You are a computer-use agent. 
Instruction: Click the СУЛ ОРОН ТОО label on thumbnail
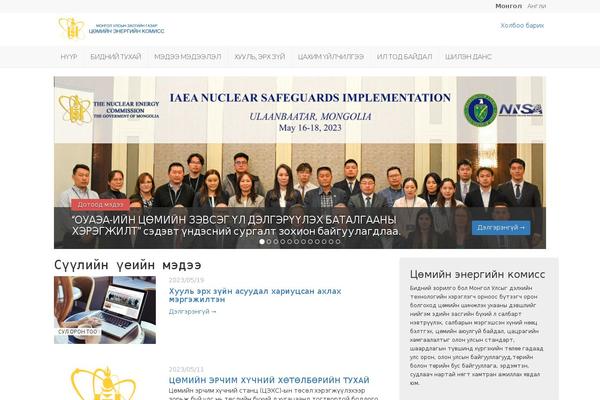coord(78,331)
